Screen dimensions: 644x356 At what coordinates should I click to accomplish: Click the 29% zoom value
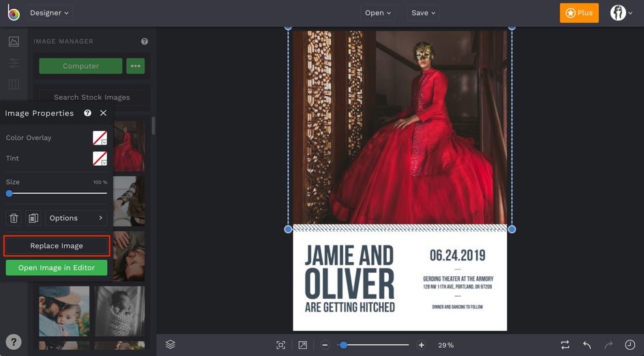[x=445, y=345]
